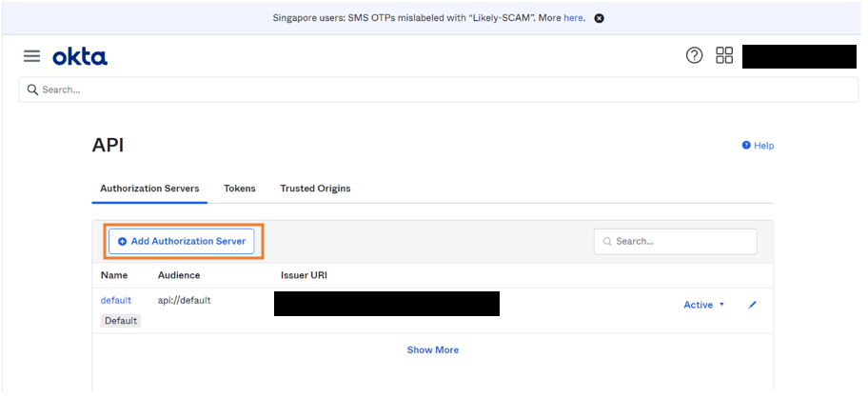Select the Authorization Servers tab
The image size is (868, 418).
(149, 189)
